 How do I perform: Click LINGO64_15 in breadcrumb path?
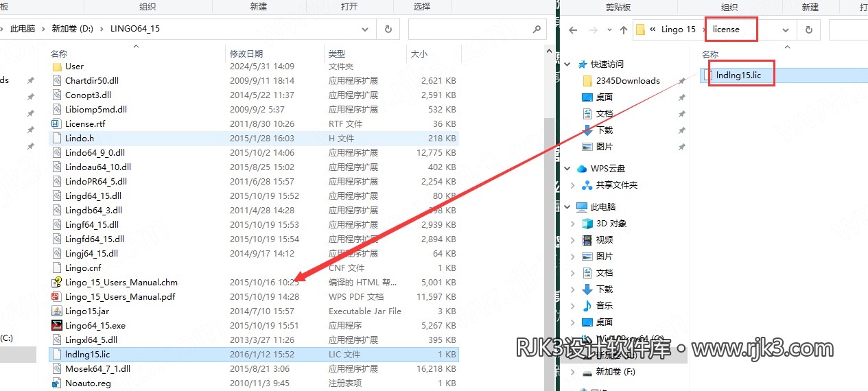[134, 29]
